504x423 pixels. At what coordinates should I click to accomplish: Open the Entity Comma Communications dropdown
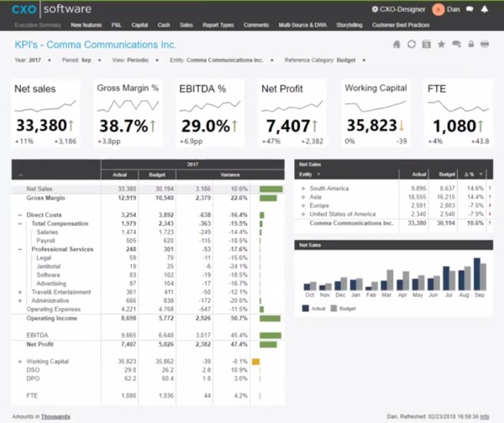(x=272, y=60)
